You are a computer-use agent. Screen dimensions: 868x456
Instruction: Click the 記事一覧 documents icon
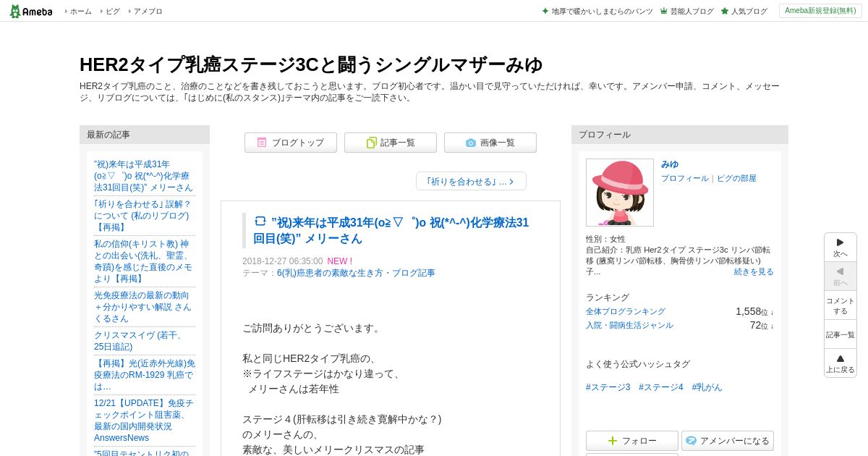(x=371, y=143)
